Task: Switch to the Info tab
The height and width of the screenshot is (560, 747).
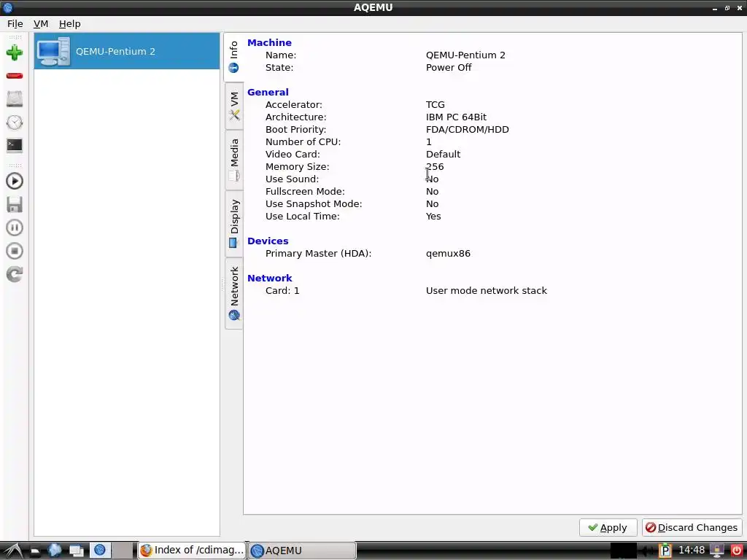Action: tap(233, 57)
